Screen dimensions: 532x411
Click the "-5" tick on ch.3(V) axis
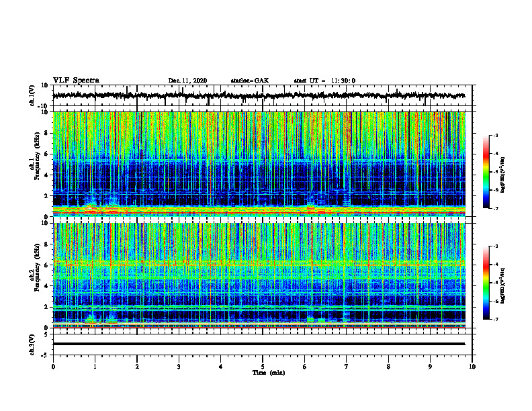[x=46, y=355]
